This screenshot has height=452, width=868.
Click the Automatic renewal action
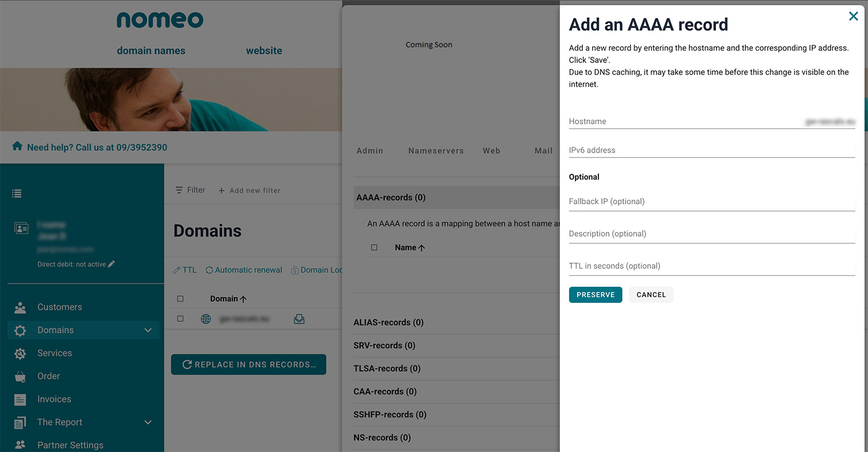coord(244,270)
